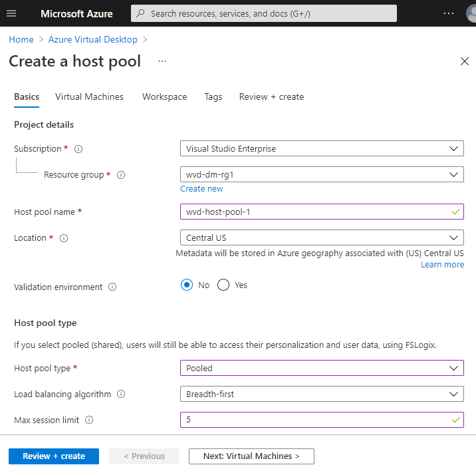
Task: Show Max session limit info icon
Action: (x=89, y=420)
